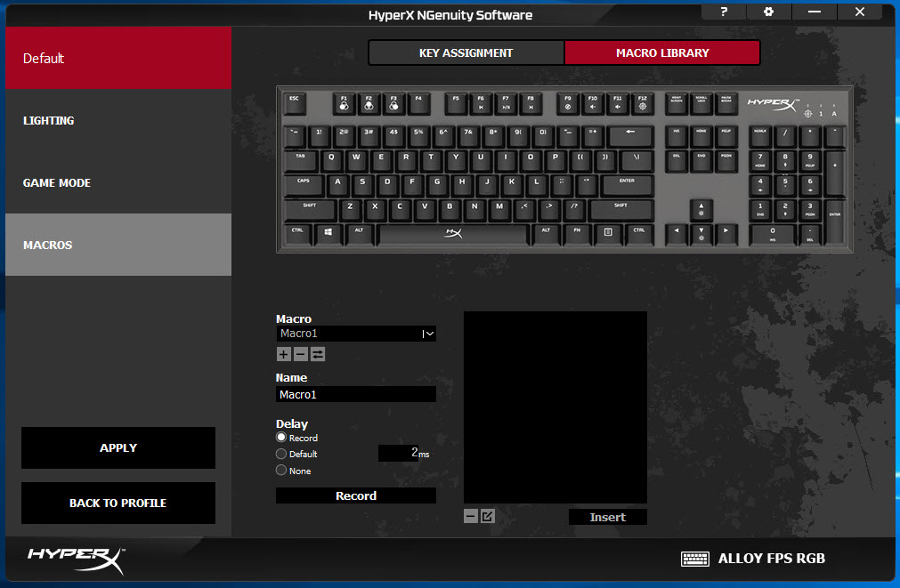
Task: Click the numpad 0 key
Action: pyautogui.click(x=773, y=235)
